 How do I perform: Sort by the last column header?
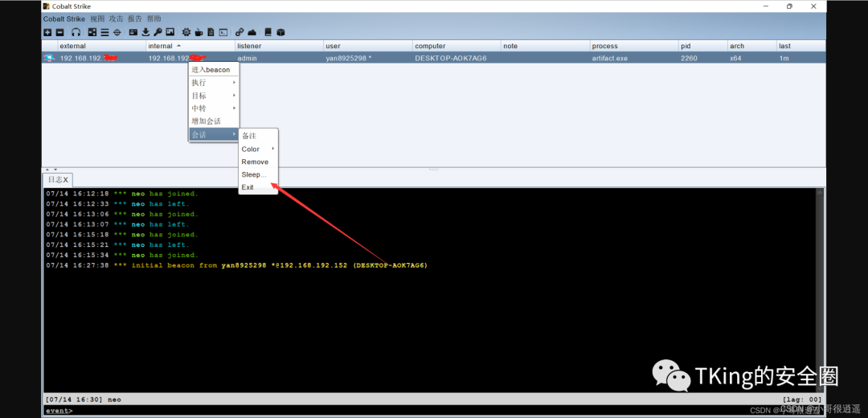click(801, 46)
